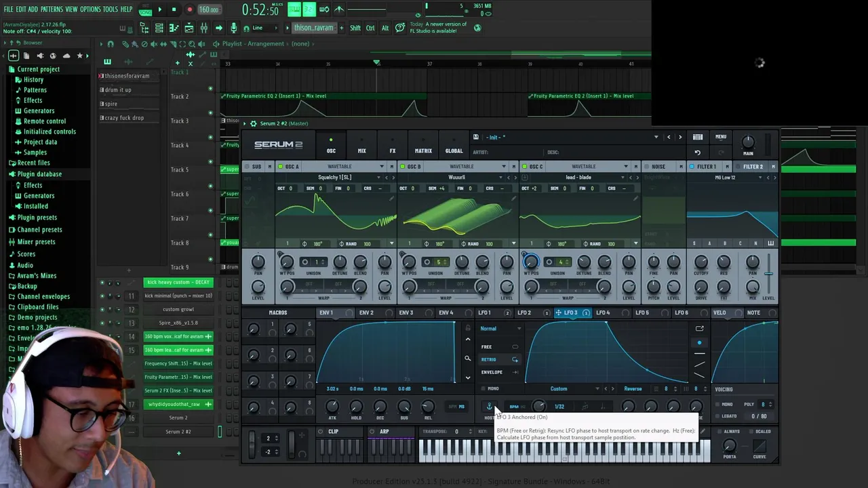Open the HELP menu
The height and width of the screenshot is (488, 868).
click(126, 9)
